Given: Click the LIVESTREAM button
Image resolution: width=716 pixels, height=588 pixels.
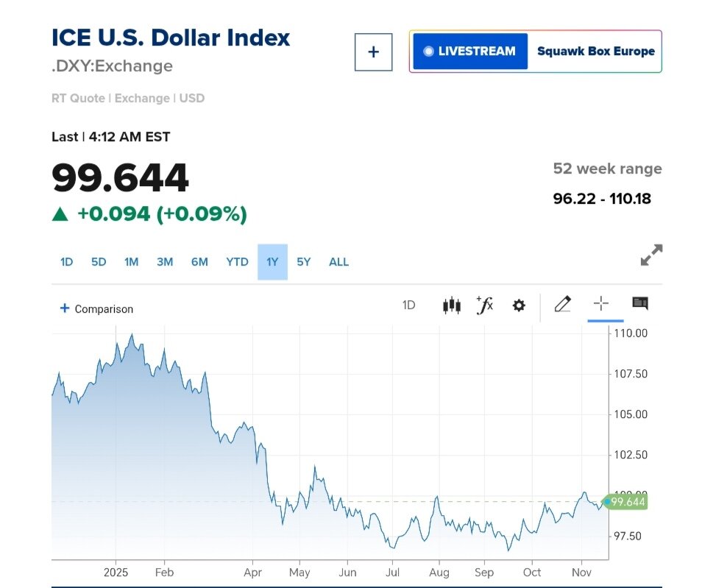Looking at the screenshot, I should coord(470,52).
